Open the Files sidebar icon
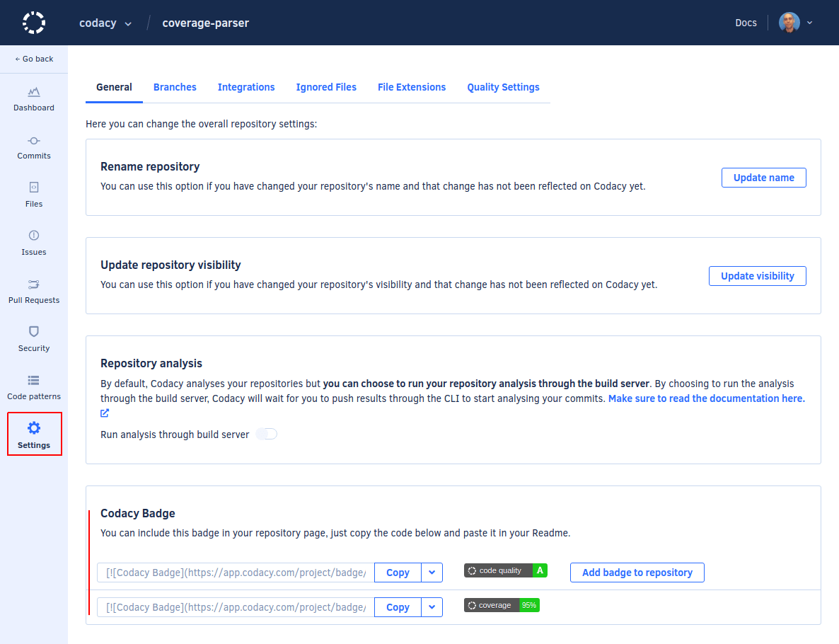Image resolution: width=839 pixels, height=644 pixels. pyautogui.click(x=34, y=188)
